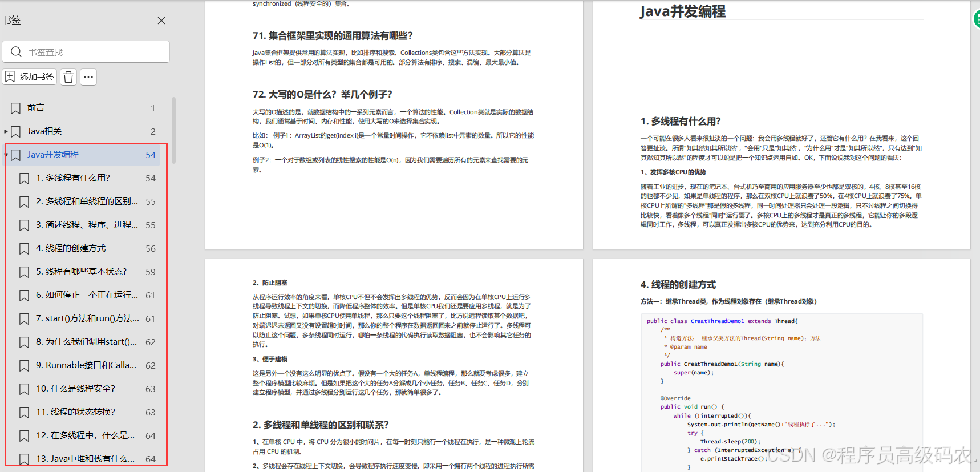980x472 pixels.
Task: Click bookmark icon beside 13. Java中堆和栈
Action: pos(24,459)
